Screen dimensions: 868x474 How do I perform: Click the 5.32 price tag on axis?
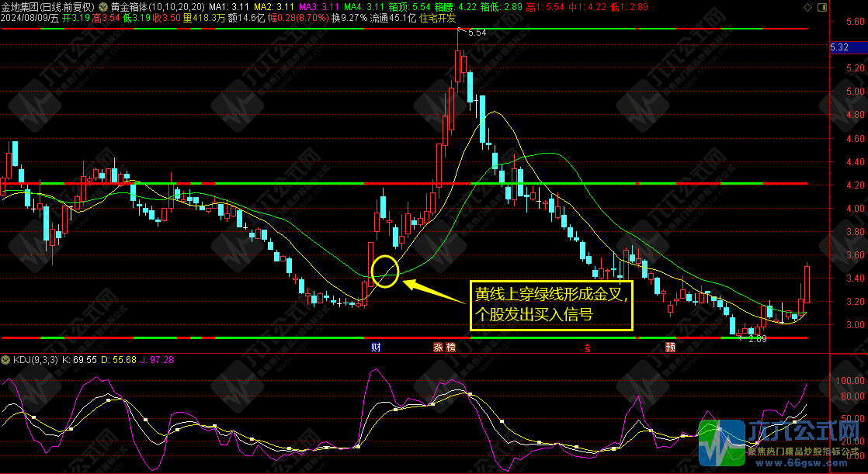[839, 47]
